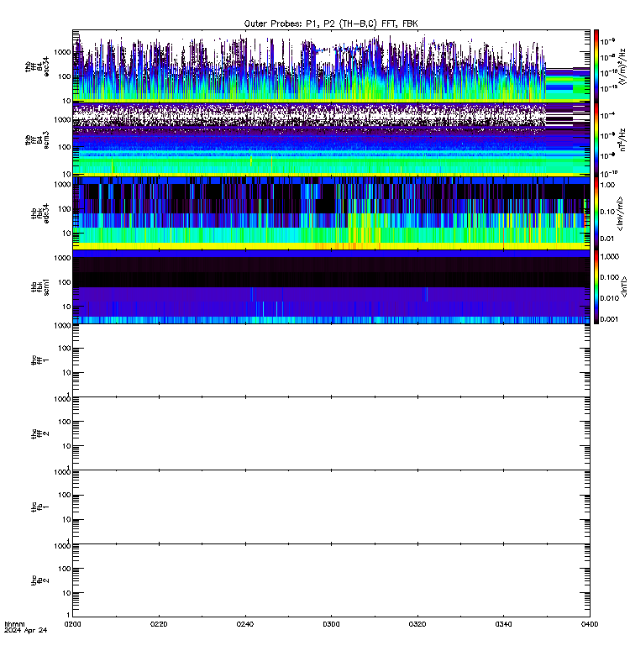The image size is (630, 672).
Task: Click the '0220' time axis label
Action: pyautogui.click(x=159, y=624)
